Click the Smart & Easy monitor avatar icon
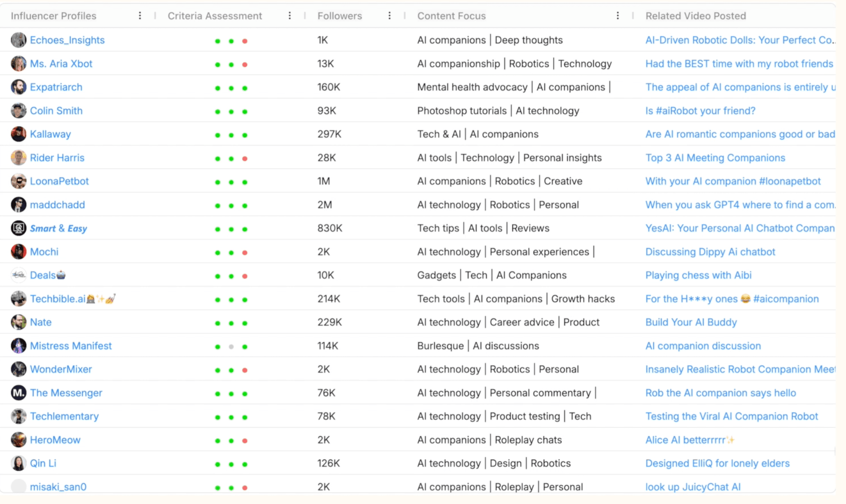 click(x=18, y=228)
